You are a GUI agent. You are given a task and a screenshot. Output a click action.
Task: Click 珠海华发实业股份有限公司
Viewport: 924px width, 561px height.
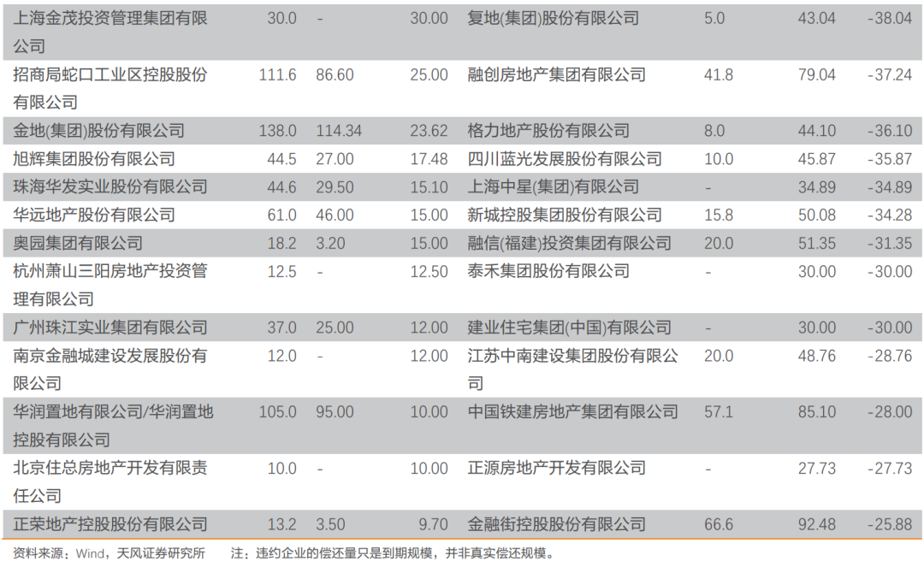tap(110, 186)
